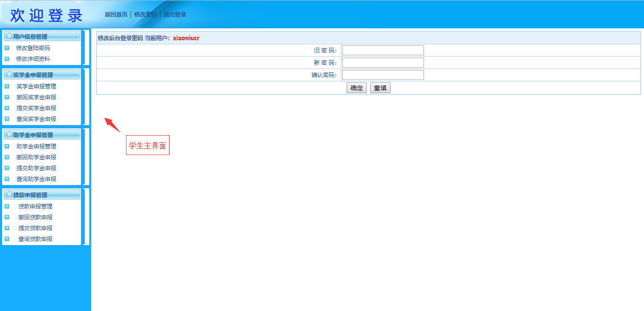Click the bullet icon beside 修改详细资料
This screenshot has height=311, width=644.
coord(7,59)
